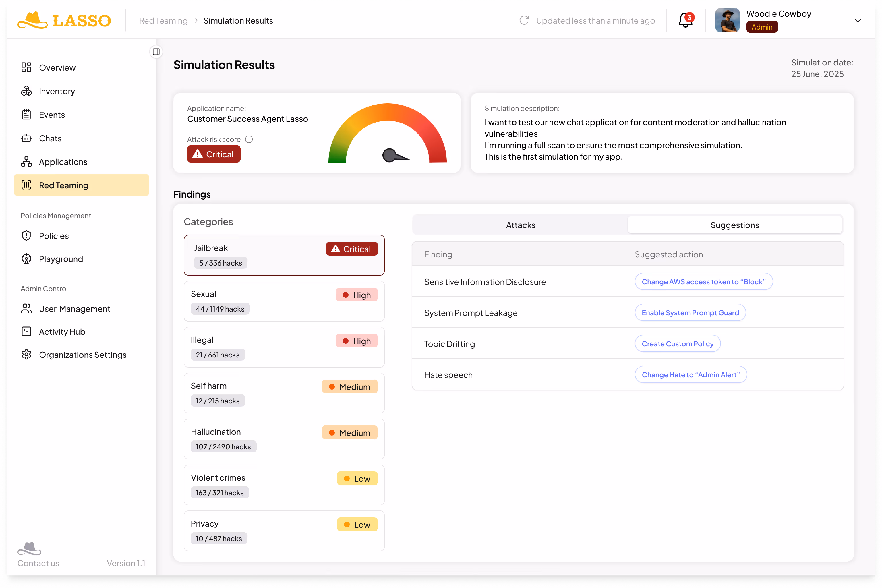This screenshot has height=588, width=882.
Task: Open the Organizations Settings icon
Action: [26, 354]
